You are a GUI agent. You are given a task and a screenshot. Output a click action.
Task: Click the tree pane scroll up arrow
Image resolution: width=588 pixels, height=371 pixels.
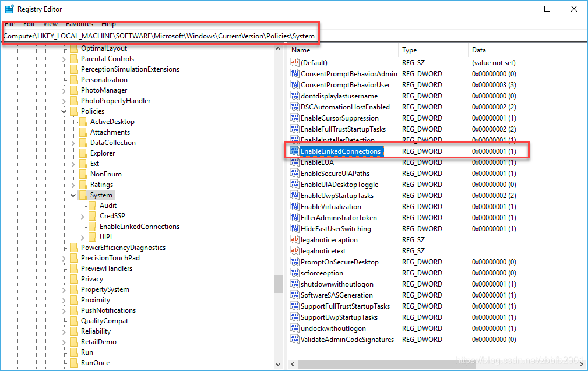(278, 48)
